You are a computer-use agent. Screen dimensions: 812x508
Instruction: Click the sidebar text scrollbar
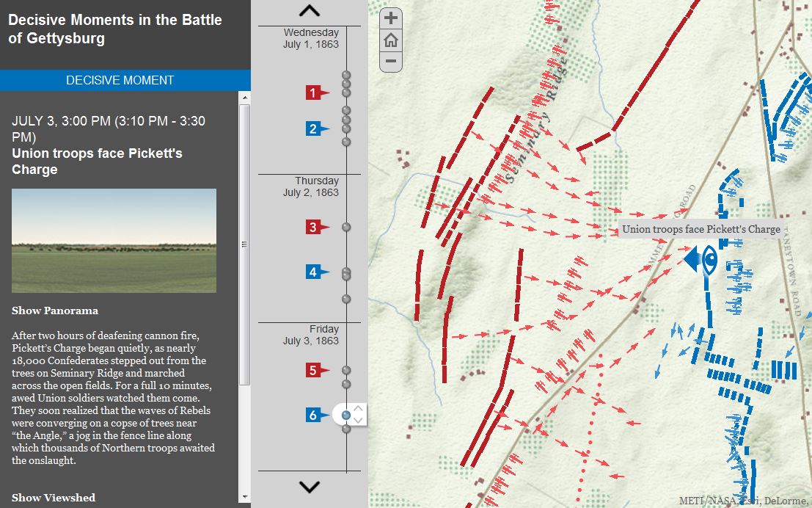click(245, 242)
